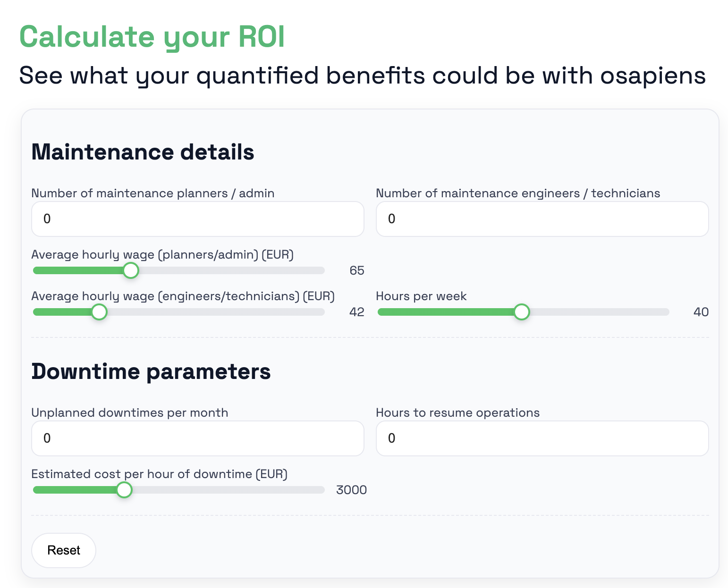Click the maintenance planners / admin number field
The height and width of the screenshot is (588, 728).
tap(197, 219)
